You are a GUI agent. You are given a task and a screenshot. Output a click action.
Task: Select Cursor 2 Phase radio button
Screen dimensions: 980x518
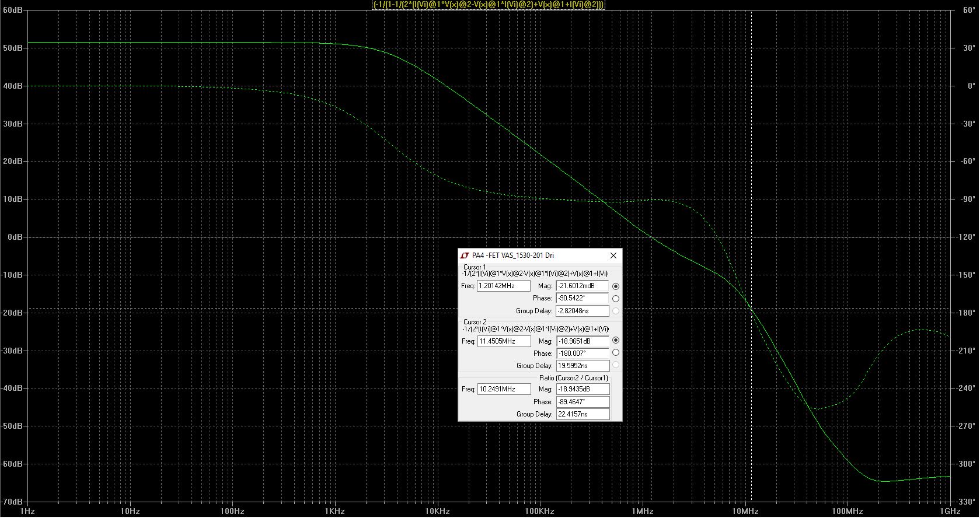(x=616, y=352)
